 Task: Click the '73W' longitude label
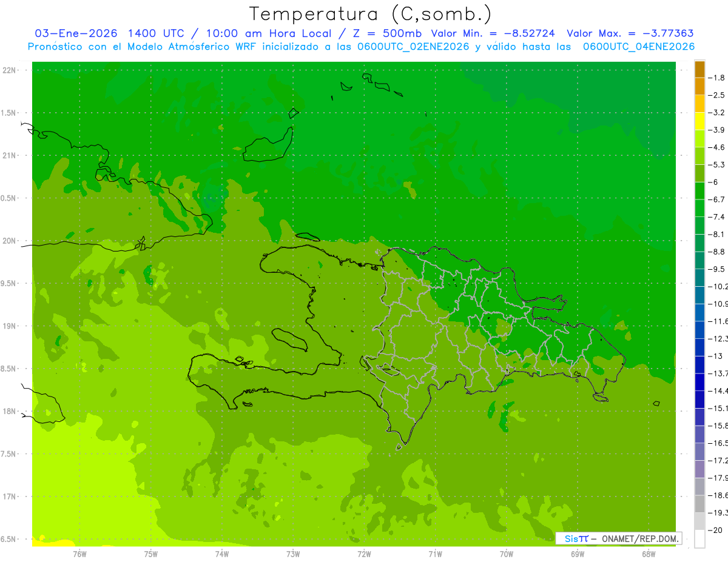(x=293, y=554)
